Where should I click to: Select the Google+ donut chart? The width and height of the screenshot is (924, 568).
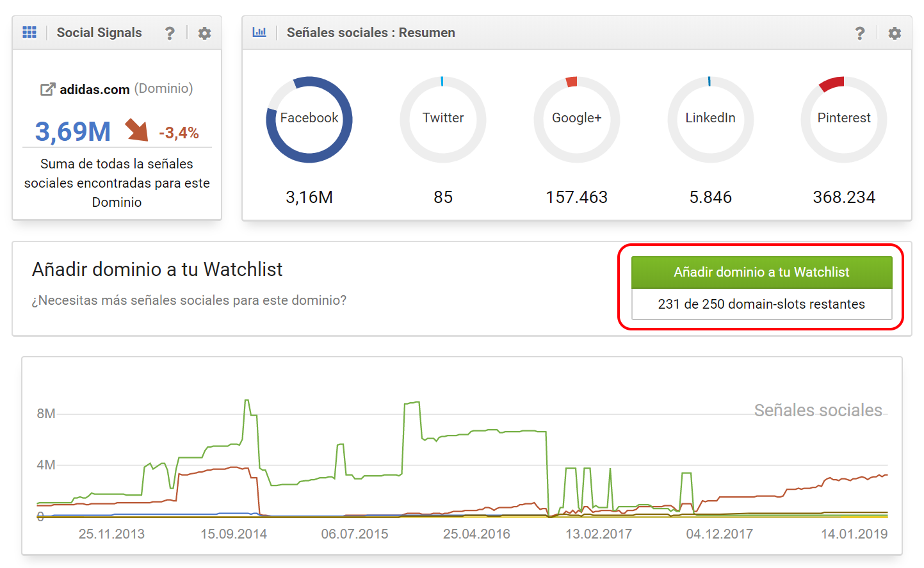point(577,119)
